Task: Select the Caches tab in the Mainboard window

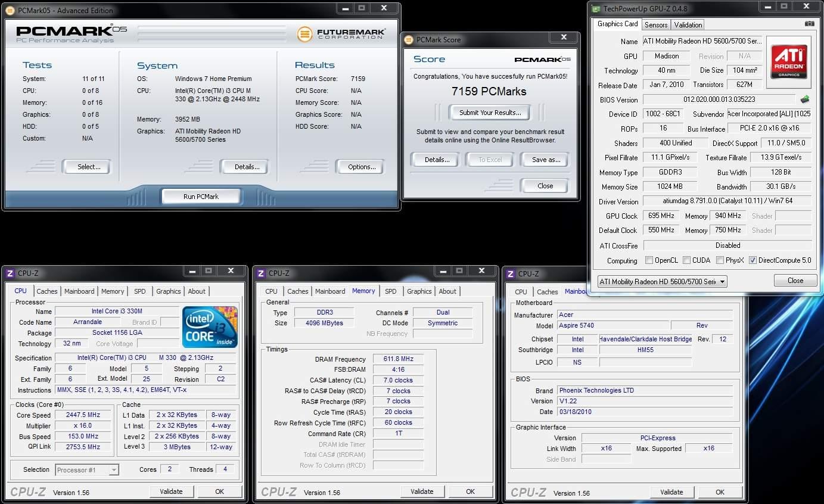Action: 548,292
